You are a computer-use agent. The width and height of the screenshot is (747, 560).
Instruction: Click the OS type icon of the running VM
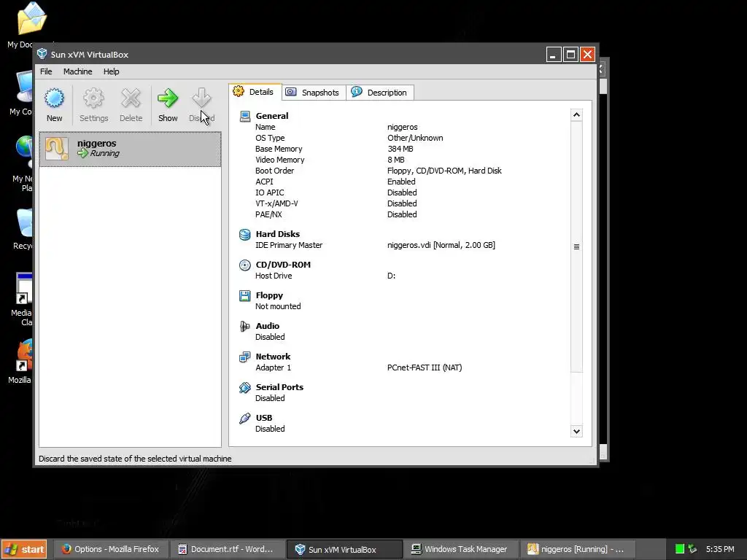[x=57, y=149]
